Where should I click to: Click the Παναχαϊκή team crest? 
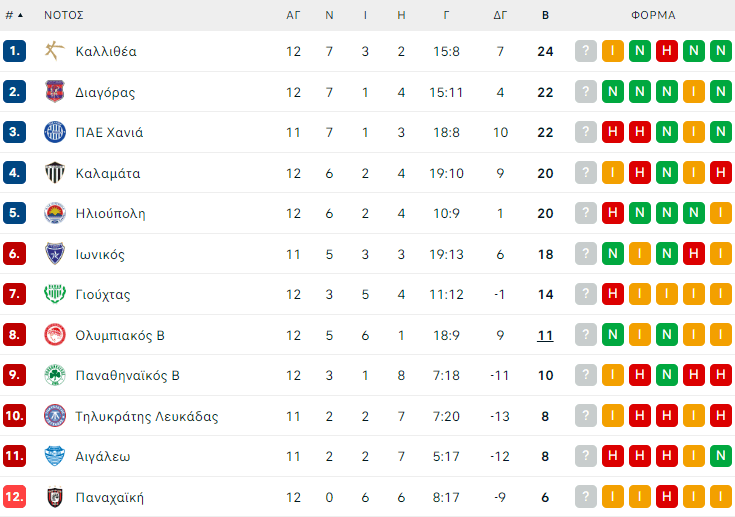[x=54, y=497]
